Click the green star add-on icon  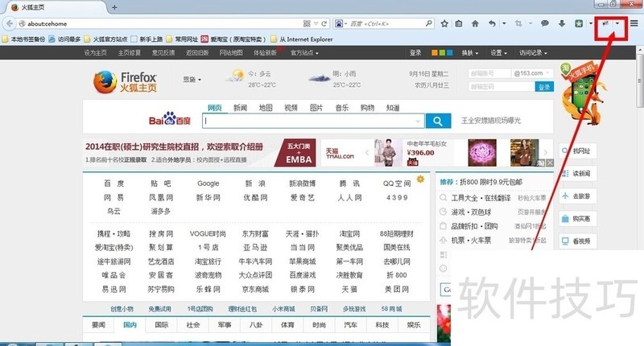click(579, 23)
